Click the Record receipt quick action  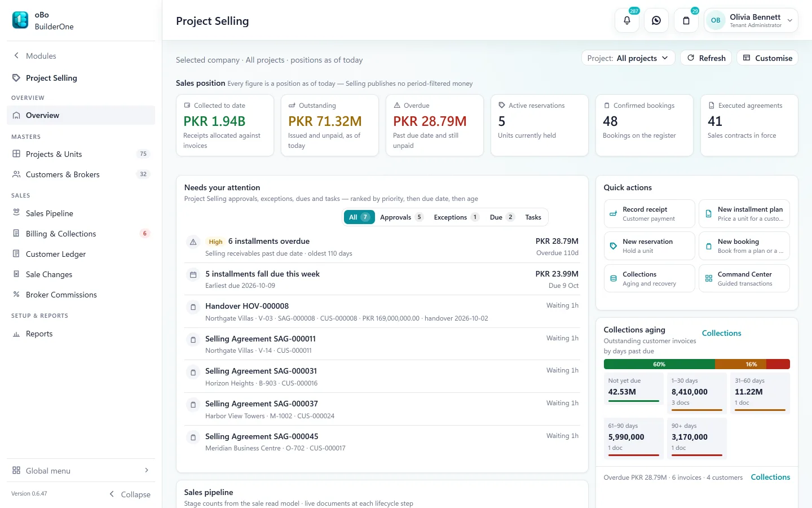tap(649, 214)
